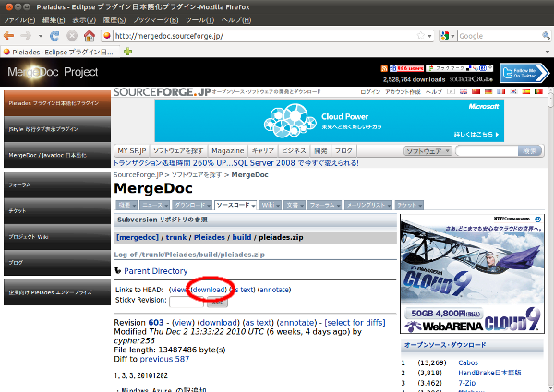The width and height of the screenshot is (554, 392).
Task: Go back with the browser Back arrow
Action: coord(9,36)
